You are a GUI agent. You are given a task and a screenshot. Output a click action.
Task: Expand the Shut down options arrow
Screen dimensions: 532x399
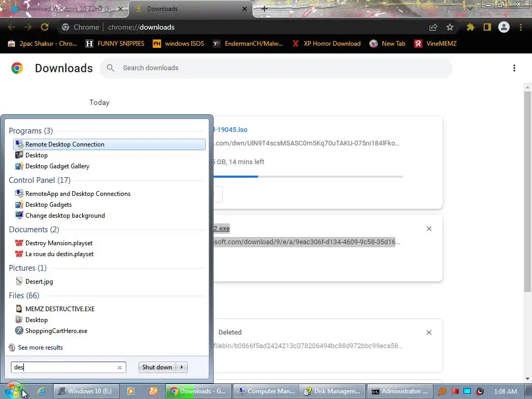182,367
